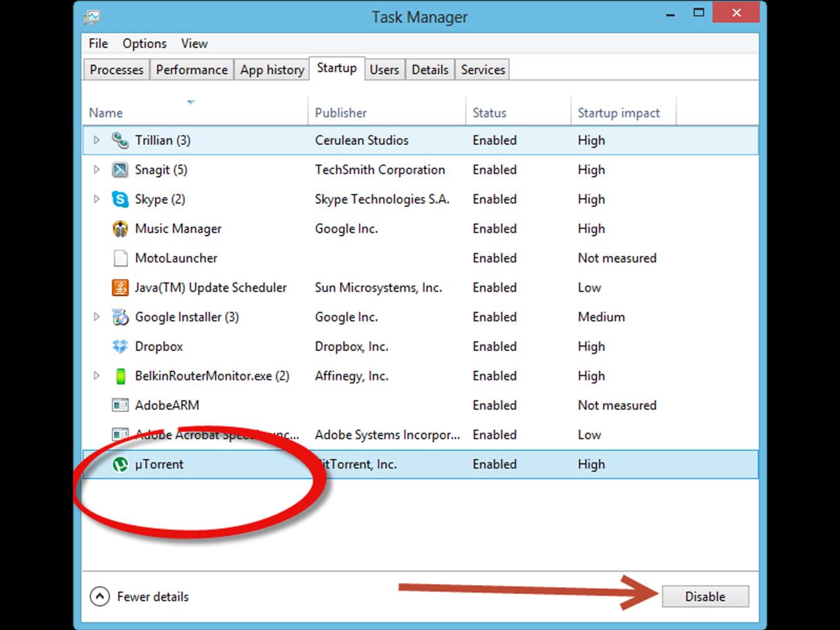Click MotoLauncher's Not measured impact value
This screenshot has width=840, height=630.
click(617, 258)
